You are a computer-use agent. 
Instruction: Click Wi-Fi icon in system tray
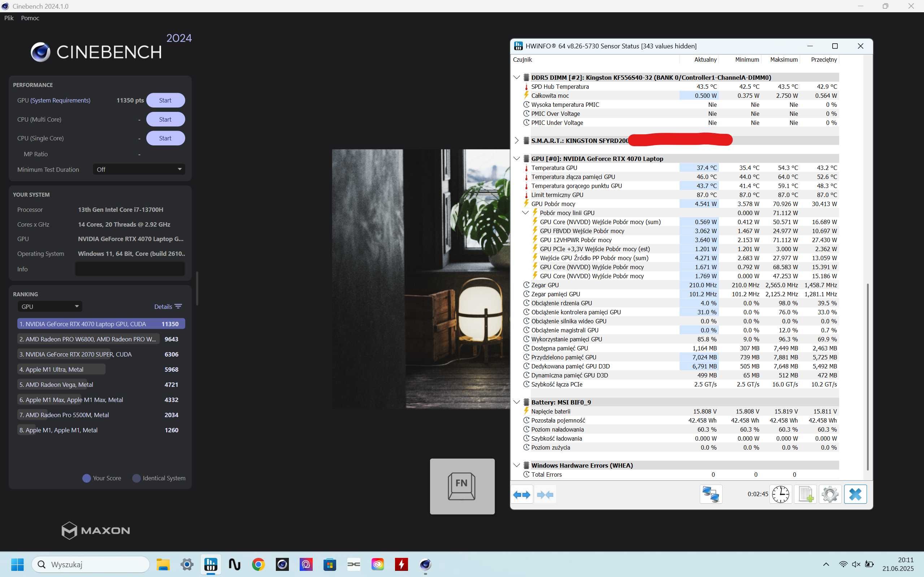coord(843,564)
